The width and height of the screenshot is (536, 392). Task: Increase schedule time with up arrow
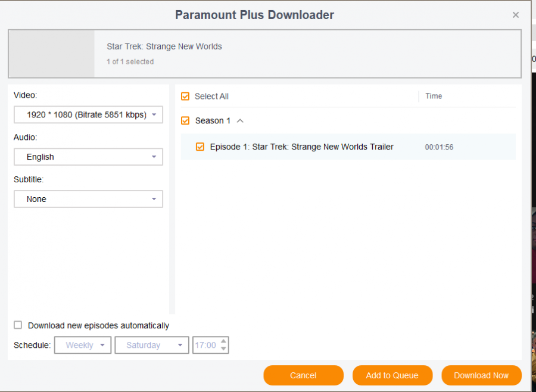[x=223, y=341]
